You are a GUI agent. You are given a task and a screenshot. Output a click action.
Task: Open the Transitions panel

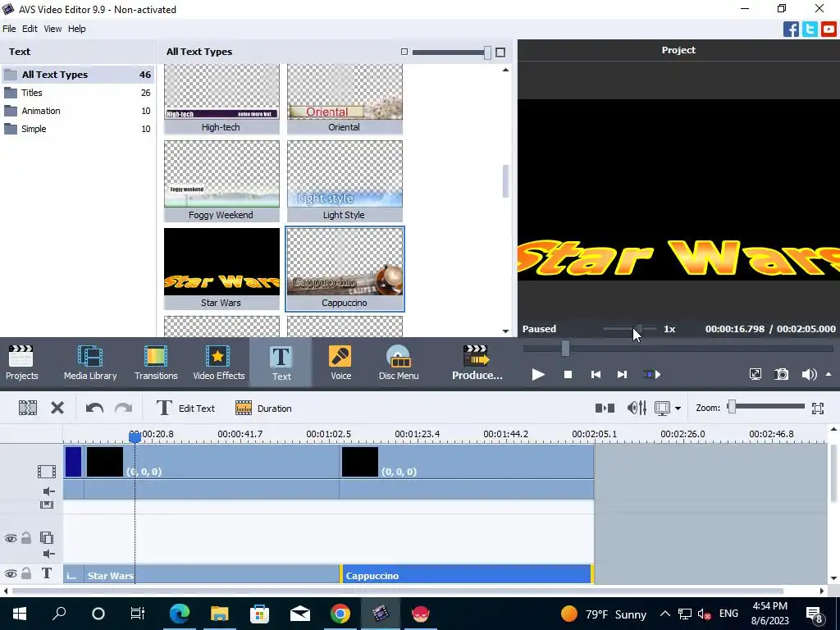156,363
